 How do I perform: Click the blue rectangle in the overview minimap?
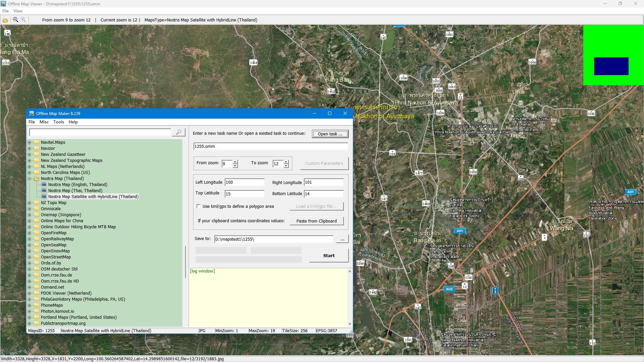611,66
